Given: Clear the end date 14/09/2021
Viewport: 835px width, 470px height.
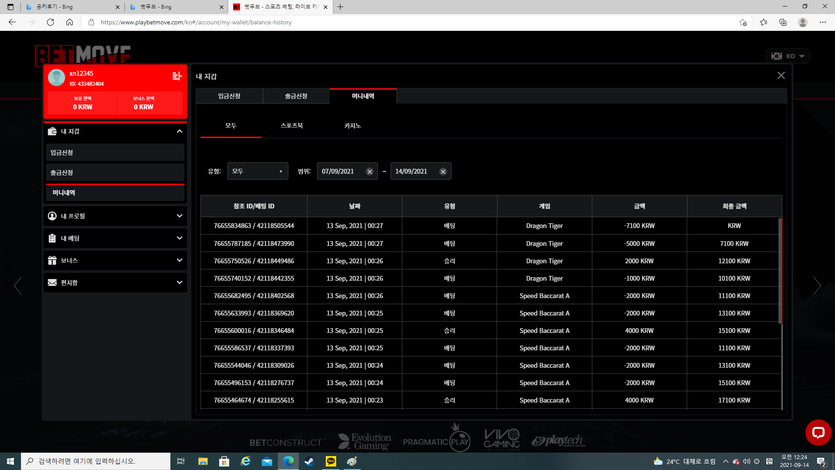Looking at the screenshot, I should coord(443,171).
